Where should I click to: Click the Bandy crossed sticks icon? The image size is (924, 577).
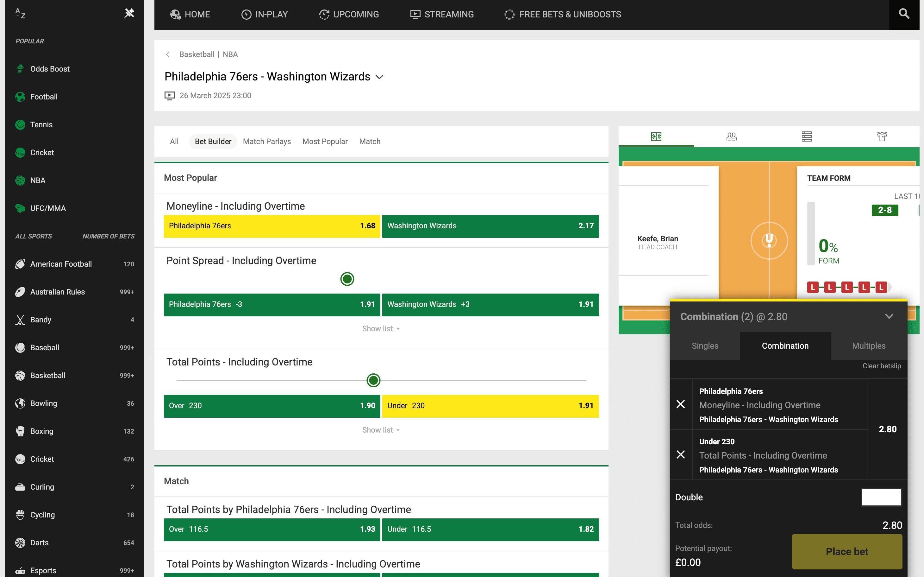pyautogui.click(x=20, y=320)
